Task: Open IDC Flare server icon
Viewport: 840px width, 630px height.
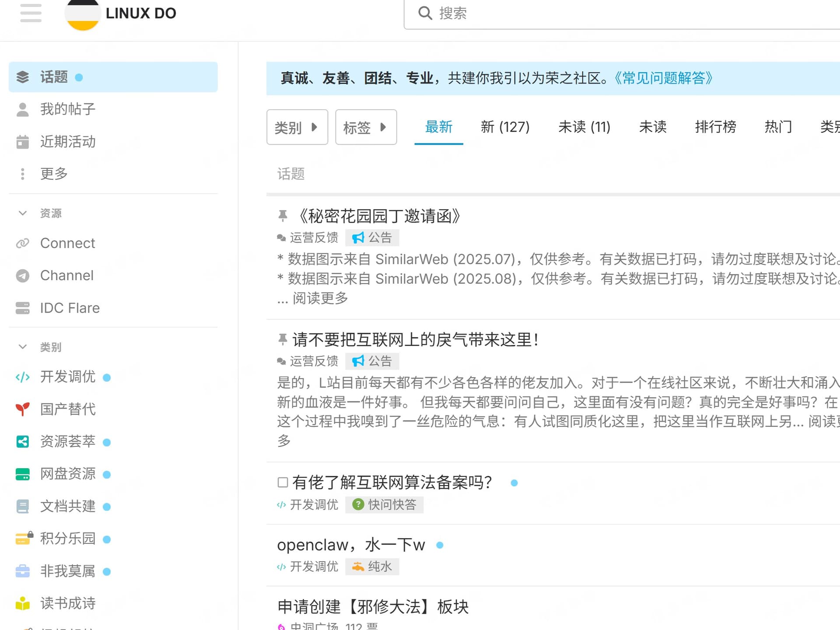Action: [22, 308]
